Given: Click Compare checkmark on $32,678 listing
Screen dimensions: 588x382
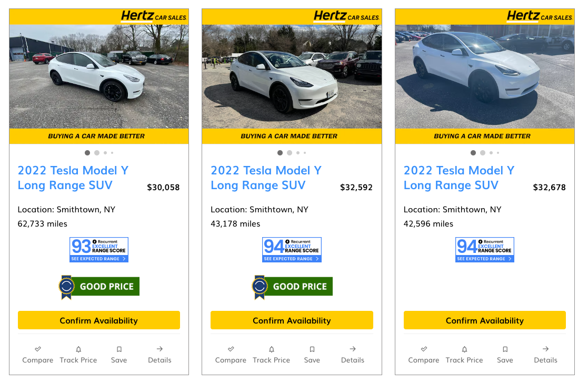Looking at the screenshot, I should coord(424,349).
